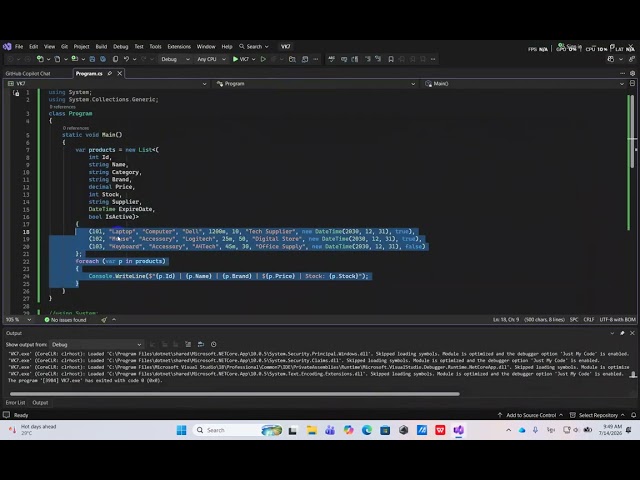Screen dimensions: 640x480
Task: Click the GitHub Copilot icon at top right
Action: pos(611,59)
